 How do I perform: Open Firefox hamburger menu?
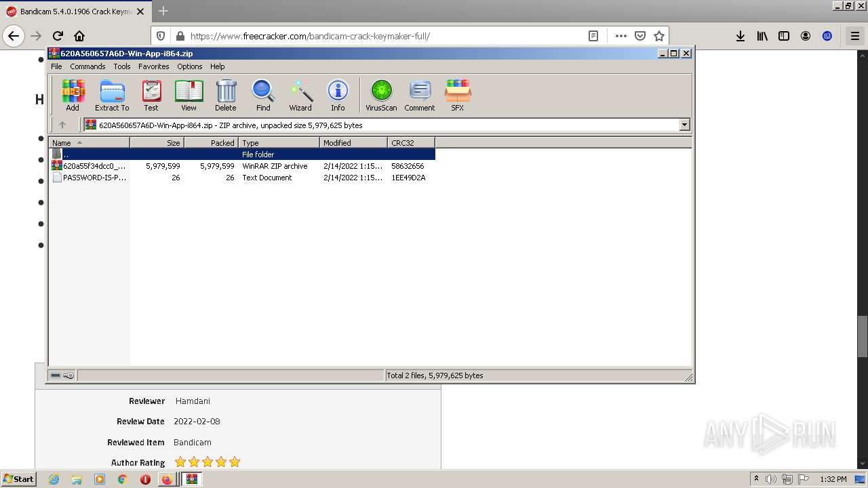tap(854, 36)
